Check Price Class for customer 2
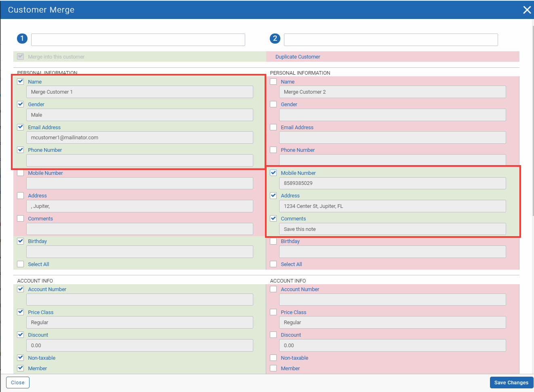The height and width of the screenshot is (392, 534). pos(273,312)
